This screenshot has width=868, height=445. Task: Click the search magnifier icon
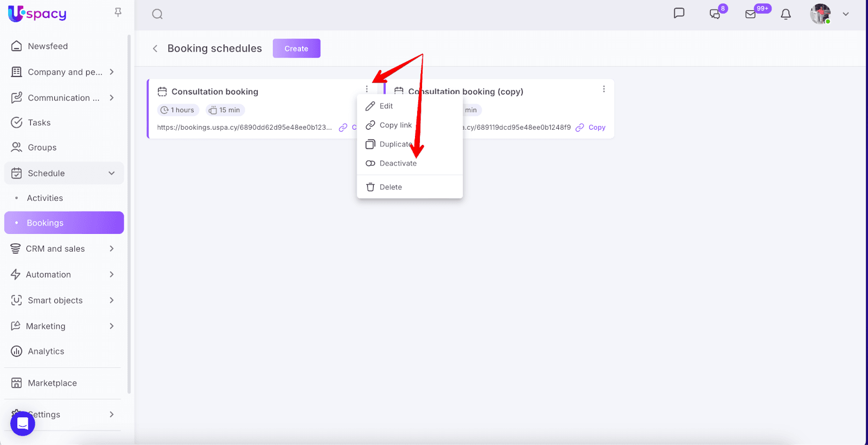point(157,14)
